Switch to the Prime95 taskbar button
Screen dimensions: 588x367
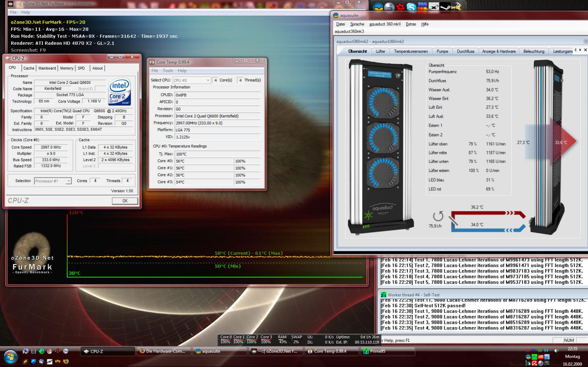pyautogui.click(x=388, y=351)
